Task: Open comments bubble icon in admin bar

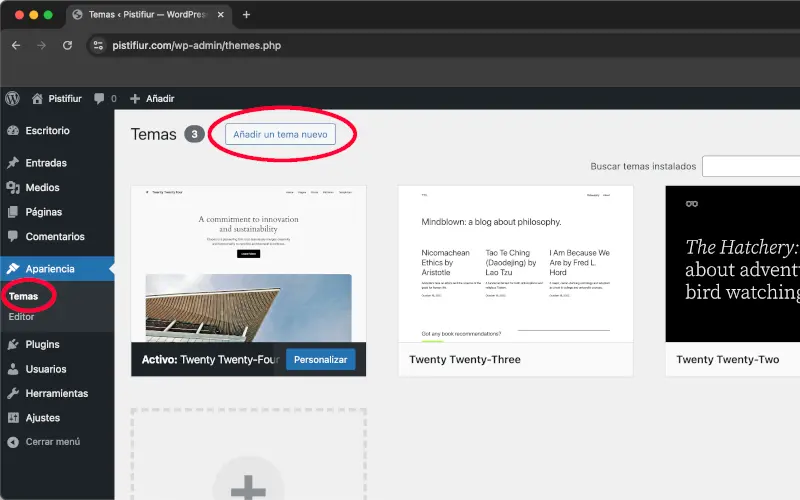Action: [99, 98]
